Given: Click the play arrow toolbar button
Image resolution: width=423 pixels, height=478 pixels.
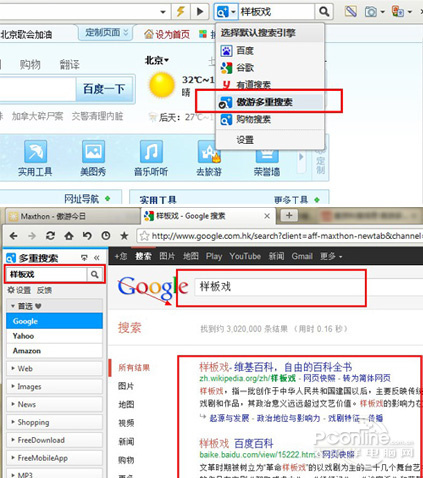Looking at the screenshot, I should pyautogui.click(x=200, y=12).
